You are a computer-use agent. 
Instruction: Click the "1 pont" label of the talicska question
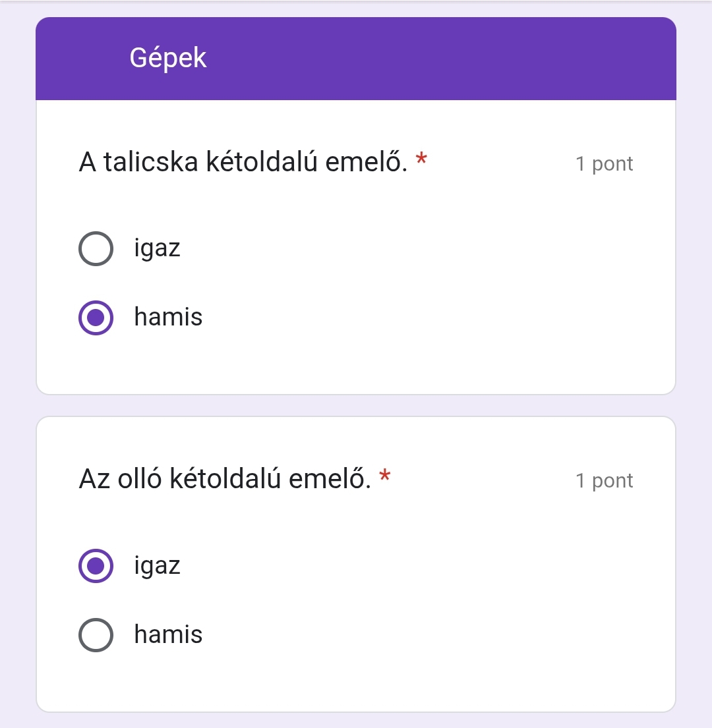[x=604, y=164]
